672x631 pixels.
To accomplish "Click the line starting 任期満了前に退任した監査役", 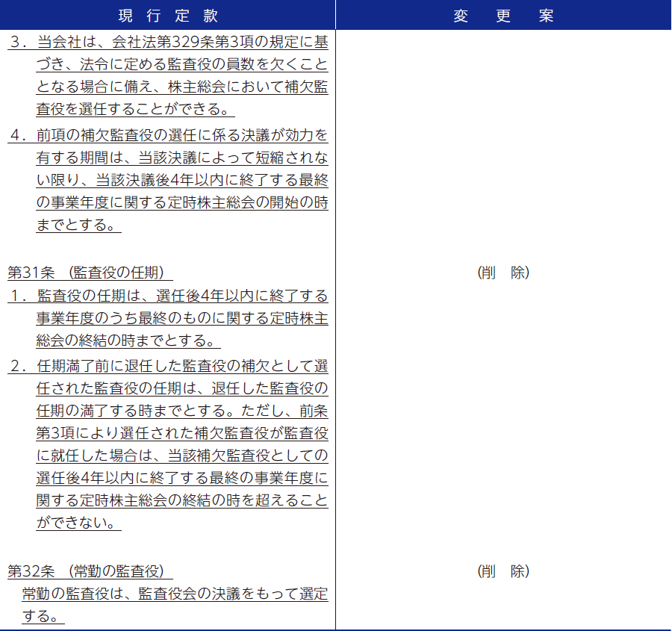I will click(x=182, y=367).
